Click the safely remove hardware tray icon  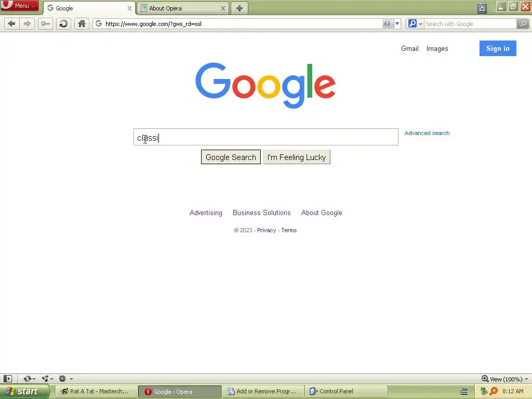(484, 391)
